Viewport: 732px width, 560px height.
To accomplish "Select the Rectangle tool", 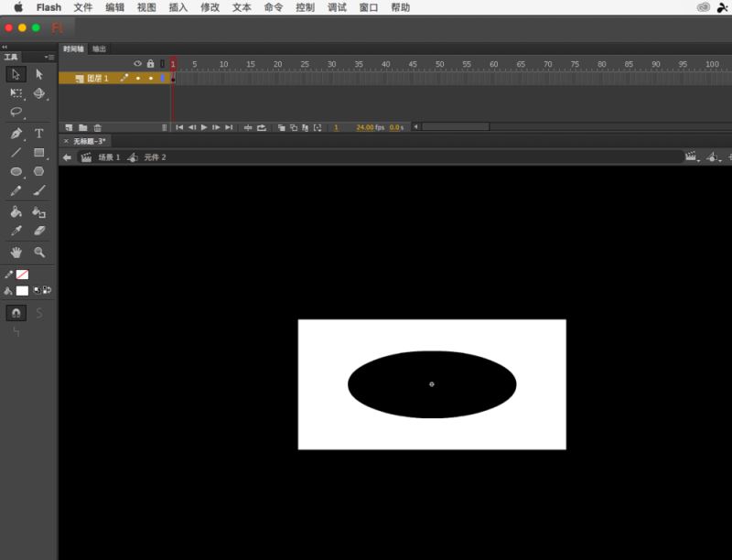I will 39,153.
